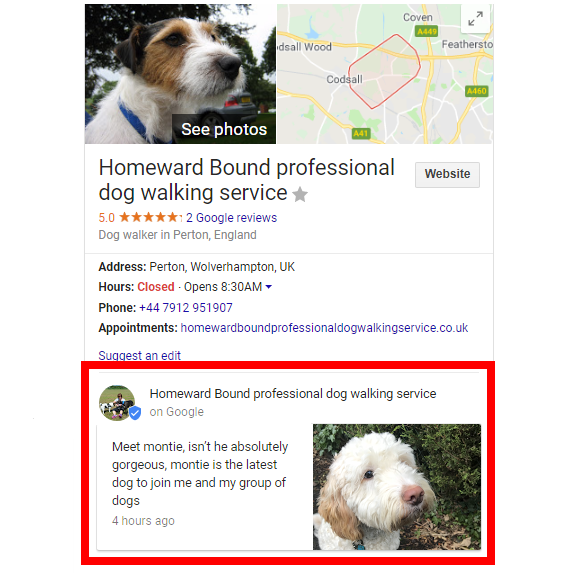Open the white dog post photo
575x575 pixels.
[x=397, y=487]
